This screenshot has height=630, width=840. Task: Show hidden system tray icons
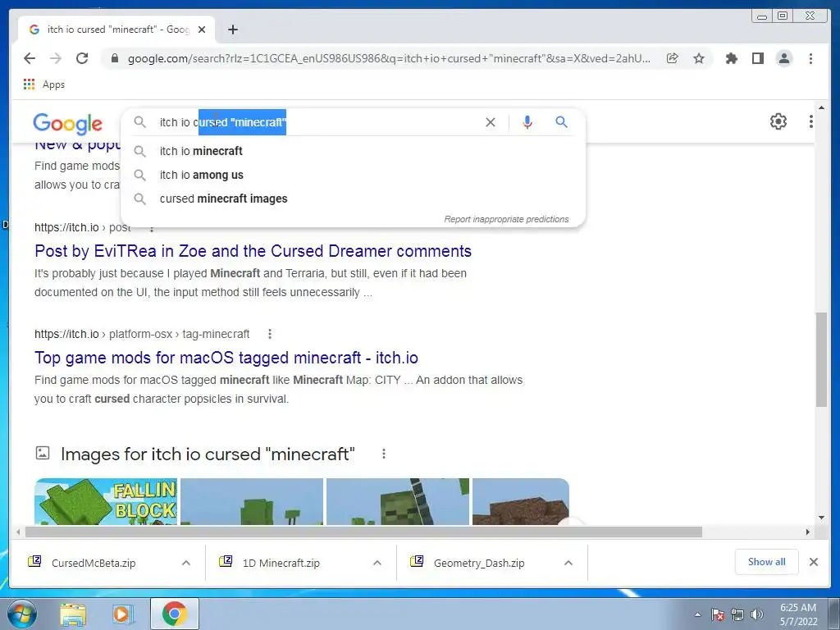[x=697, y=614]
